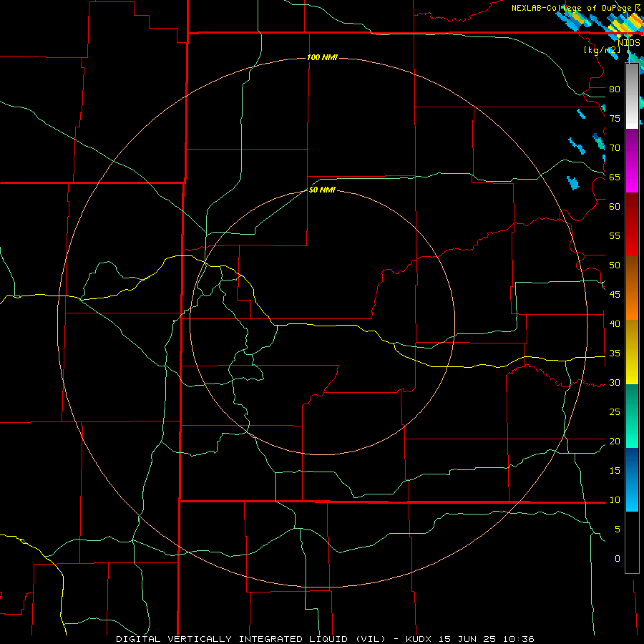Pick the yellow segment of color bar
This screenshot has width=644, height=644.
[632, 352]
